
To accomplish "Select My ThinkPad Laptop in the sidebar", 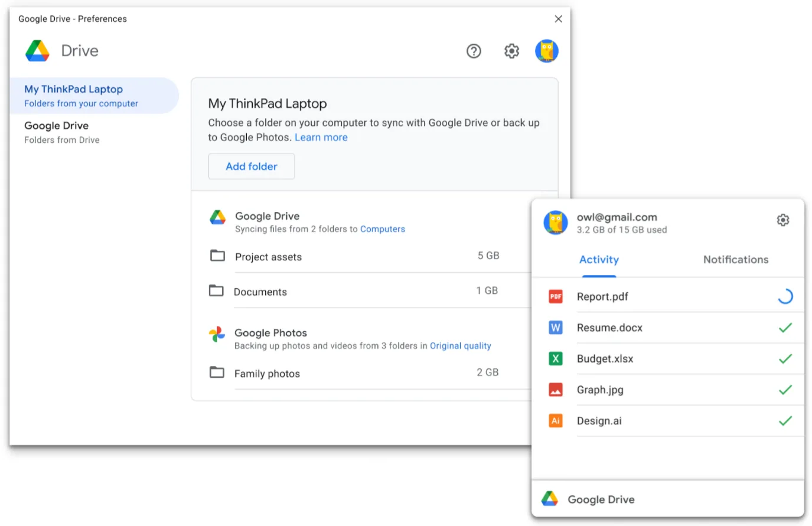I will tap(73, 89).
